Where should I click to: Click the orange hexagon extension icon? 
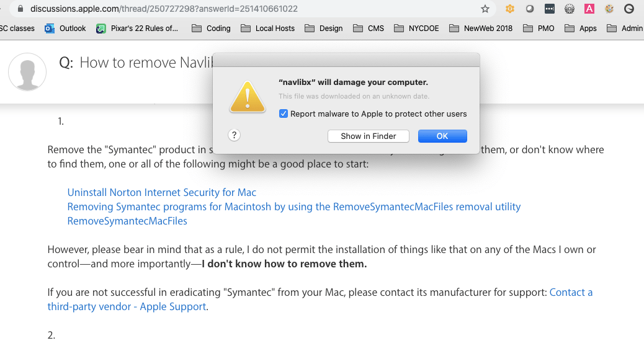pyautogui.click(x=510, y=9)
